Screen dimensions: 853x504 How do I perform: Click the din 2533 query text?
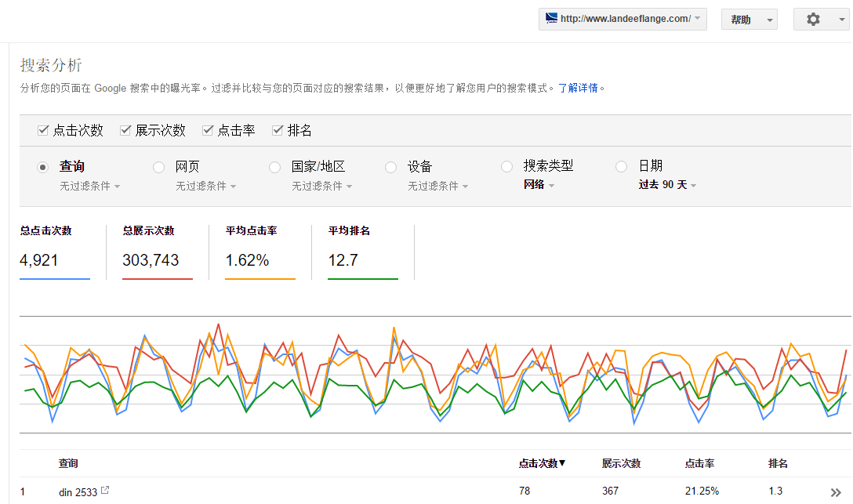(78, 492)
